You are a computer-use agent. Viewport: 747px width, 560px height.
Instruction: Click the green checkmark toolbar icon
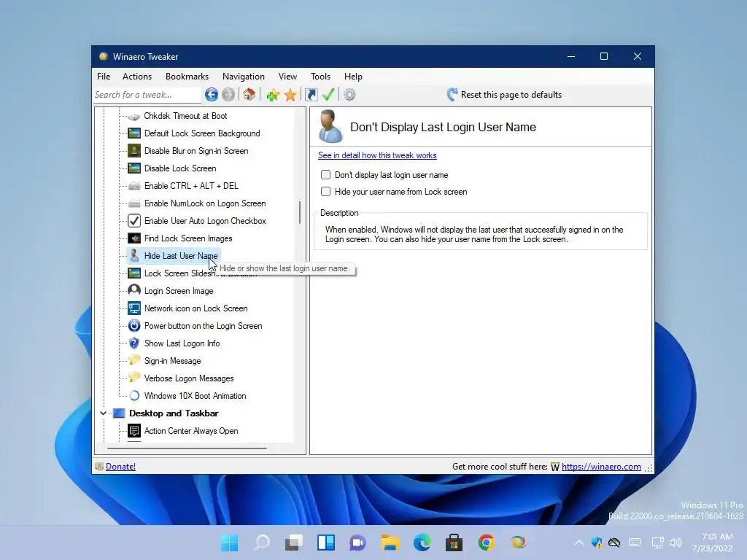pos(328,95)
